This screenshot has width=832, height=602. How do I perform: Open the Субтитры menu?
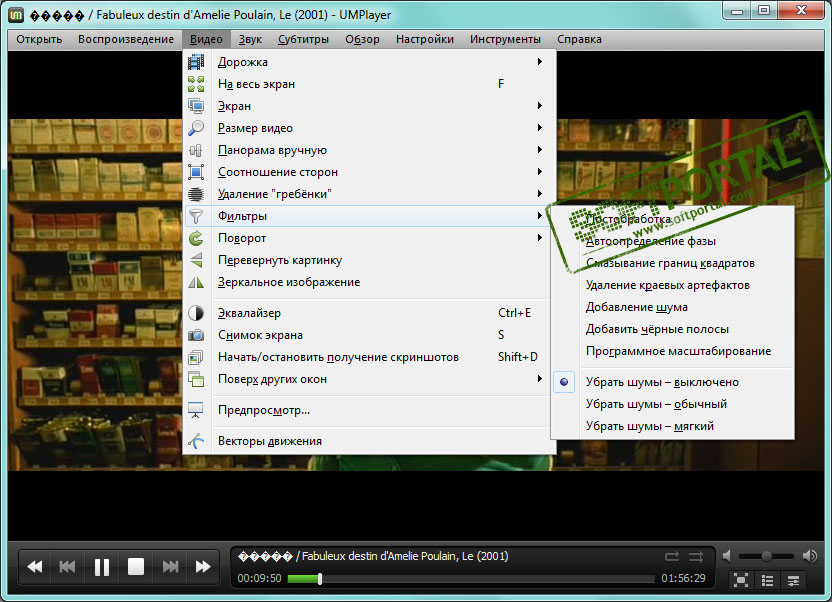click(x=304, y=39)
